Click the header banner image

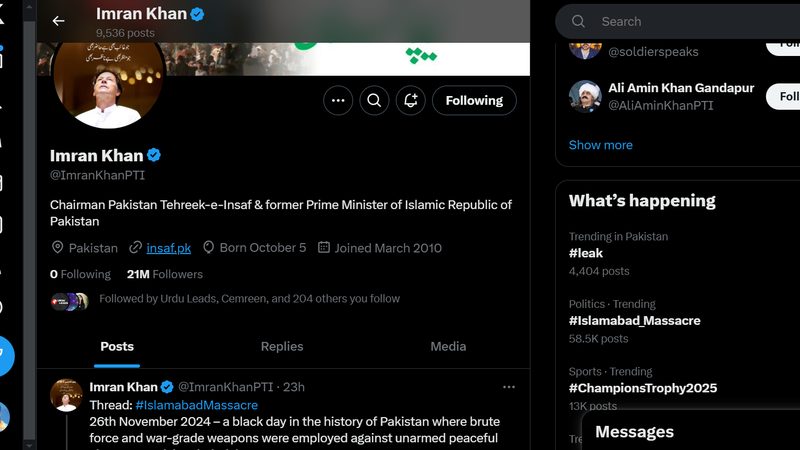click(x=347, y=59)
